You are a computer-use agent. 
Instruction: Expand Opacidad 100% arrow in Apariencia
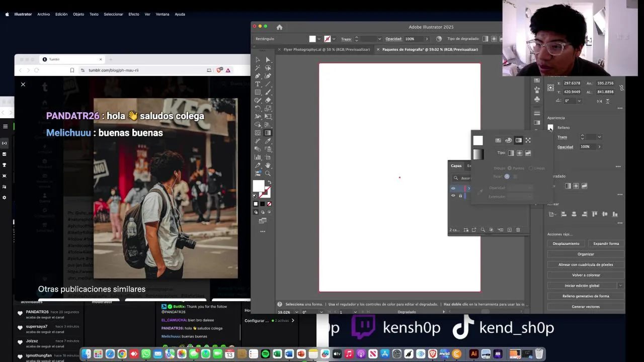599,147
